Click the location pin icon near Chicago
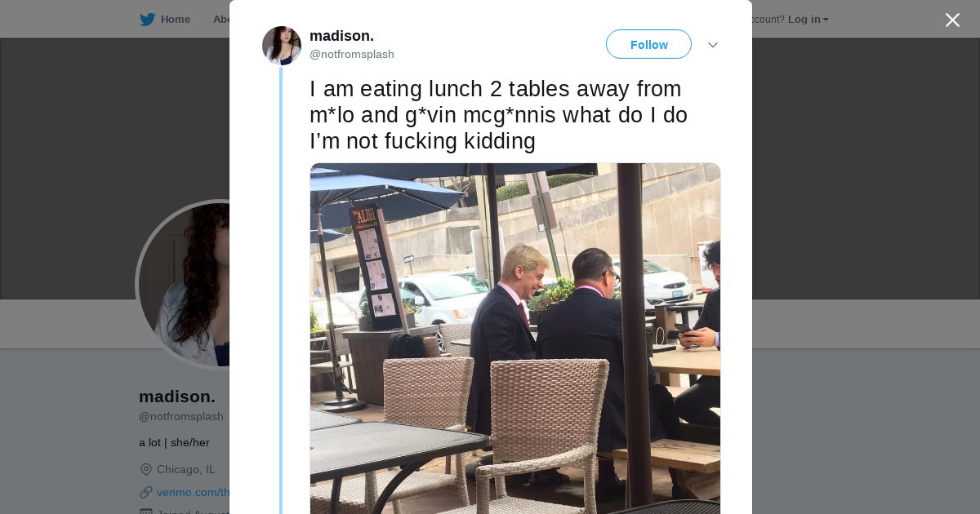 coord(146,469)
